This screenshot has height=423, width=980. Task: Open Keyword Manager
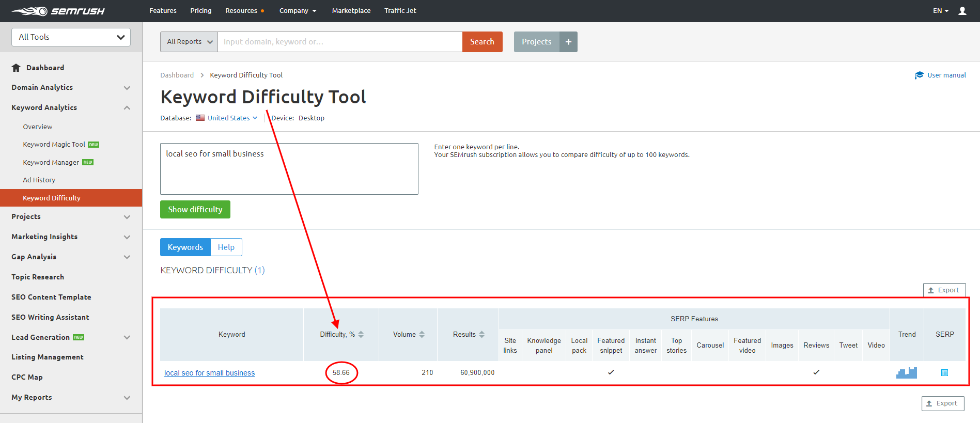pyautogui.click(x=51, y=163)
